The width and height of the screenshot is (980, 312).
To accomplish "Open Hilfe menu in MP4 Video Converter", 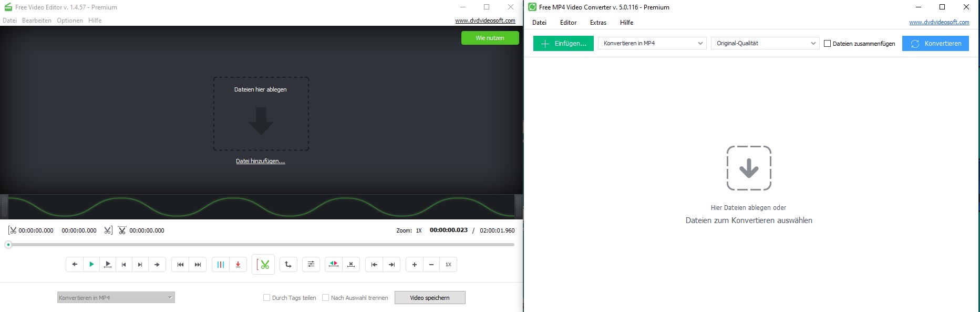I will 626,23.
